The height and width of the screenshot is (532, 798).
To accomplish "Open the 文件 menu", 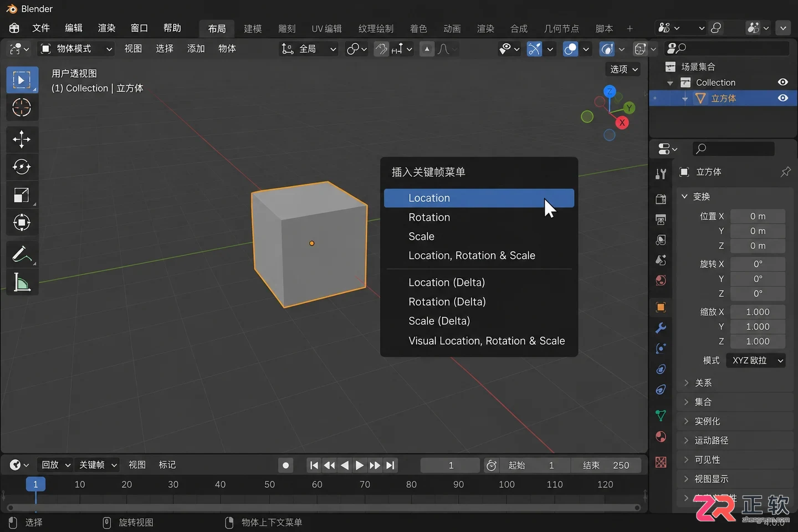I will (x=41, y=28).
